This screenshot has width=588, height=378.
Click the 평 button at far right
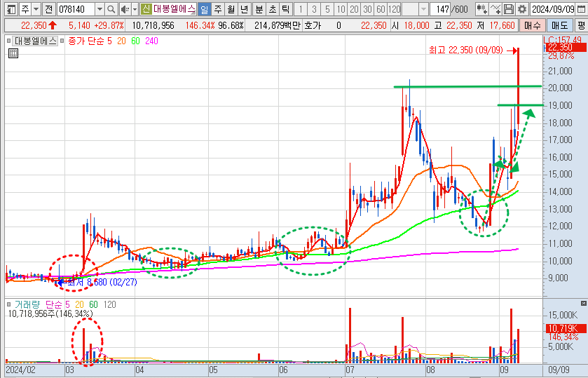coord(581,25)
